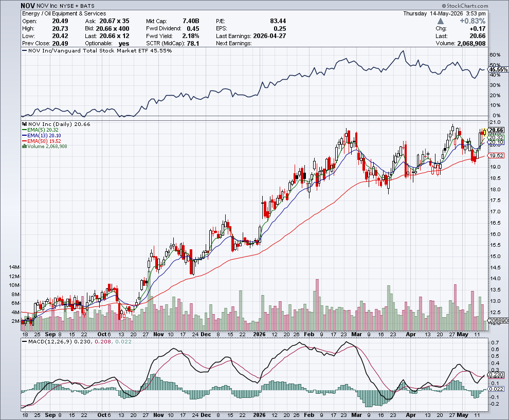Click the bold NOV ticker symbol in header

point(28,6)
